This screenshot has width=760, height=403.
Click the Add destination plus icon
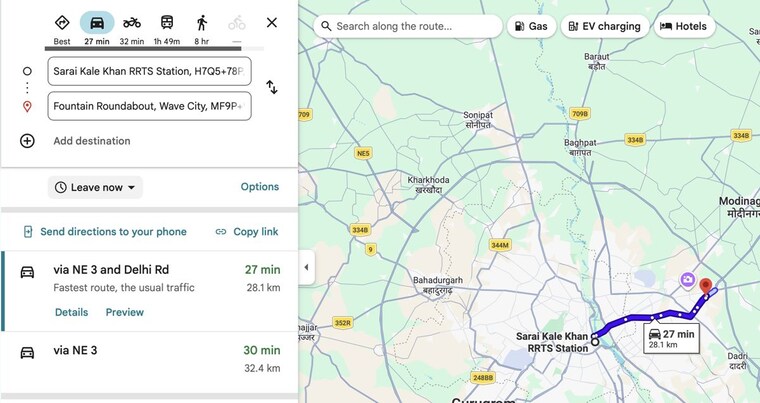[x=27, y=141]
